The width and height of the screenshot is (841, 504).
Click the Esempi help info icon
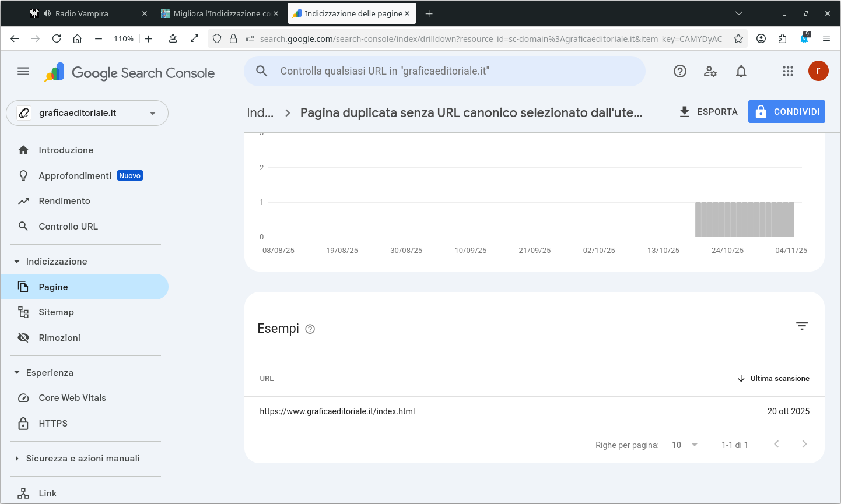(310, 329)
